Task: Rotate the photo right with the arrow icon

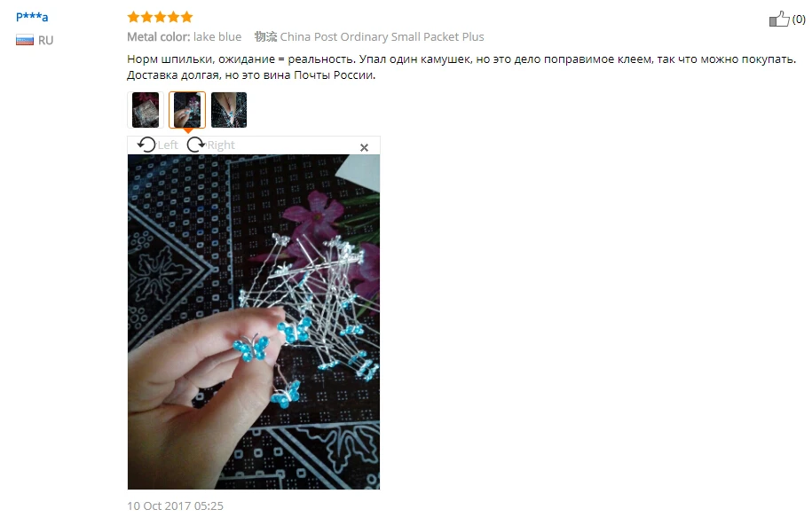Action: (196, 145)
